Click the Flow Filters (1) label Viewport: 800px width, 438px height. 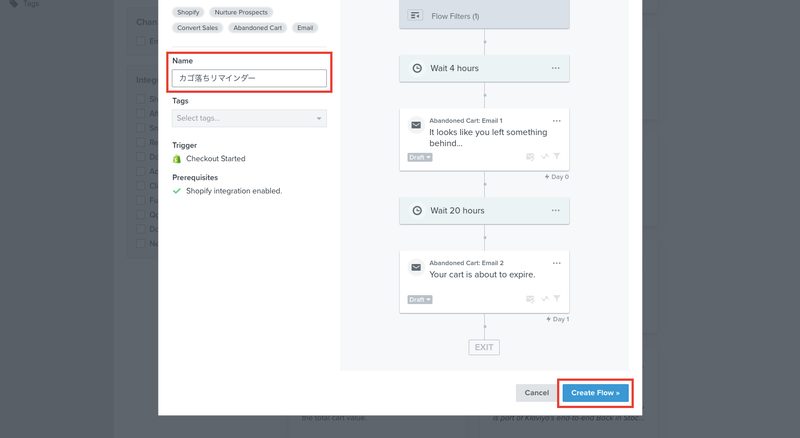[x=455, y=16]
